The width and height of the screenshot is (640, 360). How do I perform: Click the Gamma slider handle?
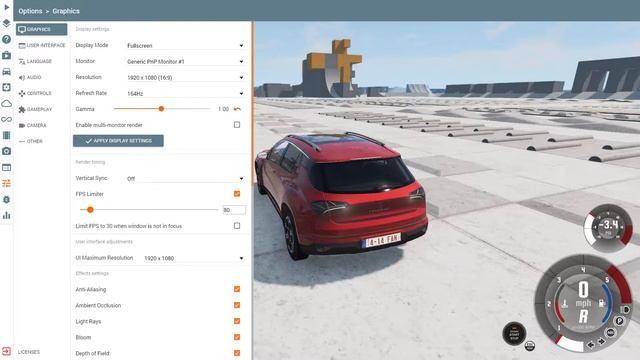(x=161, y=109)
